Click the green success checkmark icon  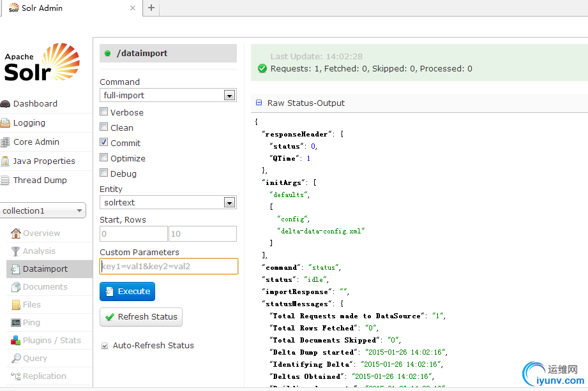point(262,68)
